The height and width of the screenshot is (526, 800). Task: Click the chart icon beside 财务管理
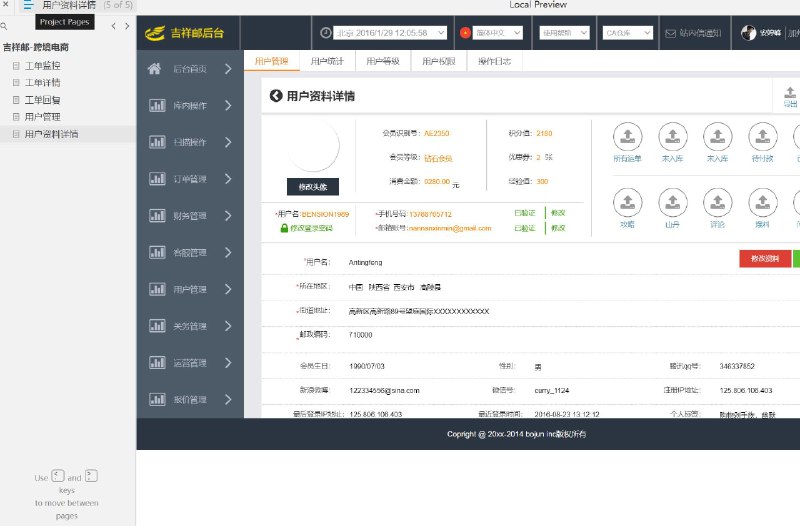(157, 215)
